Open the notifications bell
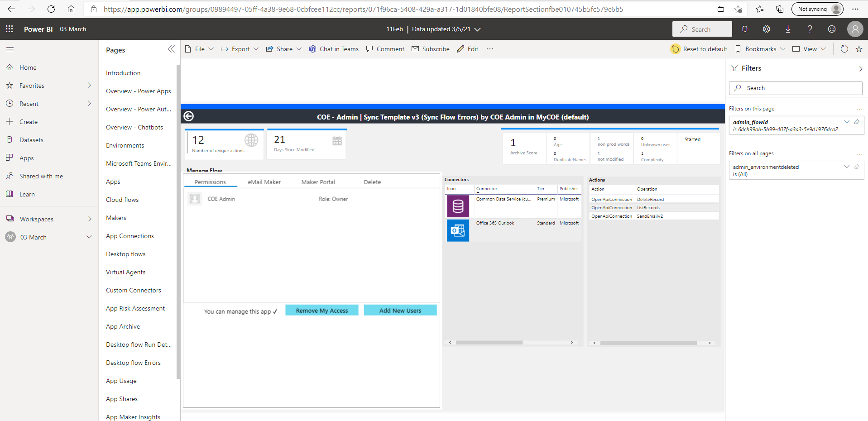This screenshot has height=421, width=868. click(744, 29)
